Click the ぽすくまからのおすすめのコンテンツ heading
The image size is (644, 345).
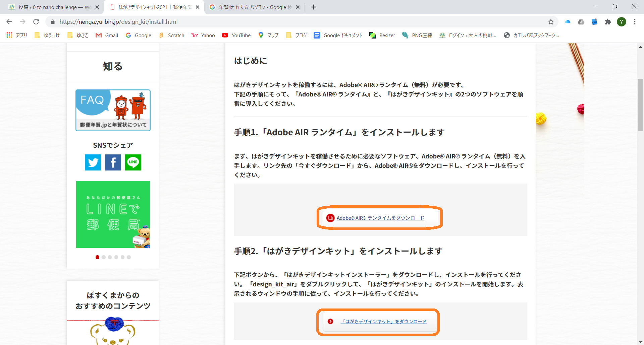113,300
